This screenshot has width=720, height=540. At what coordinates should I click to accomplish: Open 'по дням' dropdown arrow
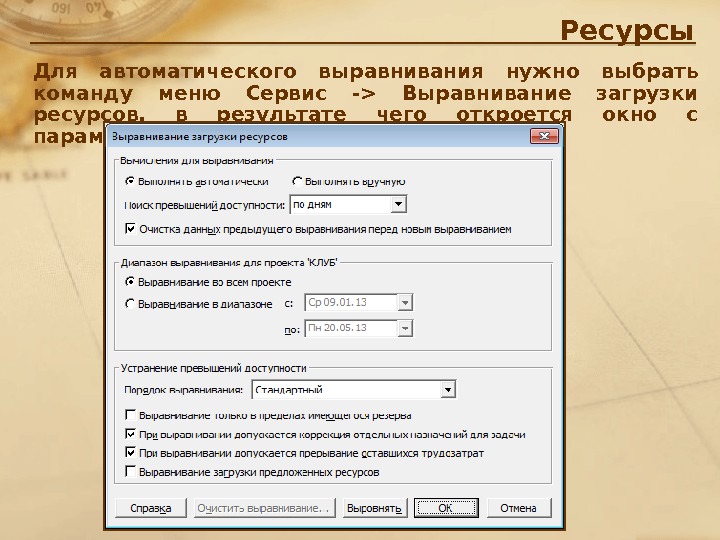[x=399, y=204]
